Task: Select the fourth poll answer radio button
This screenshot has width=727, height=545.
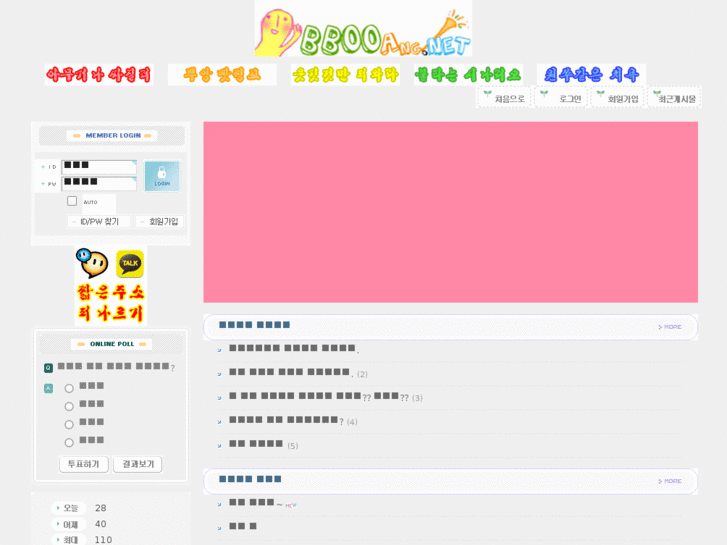Action: (x=69, y=442)
